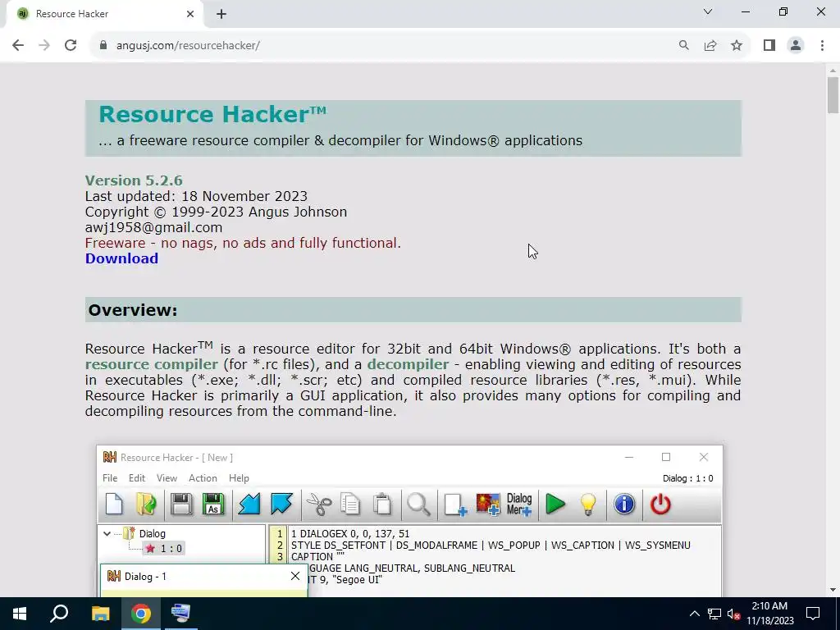The height and width of the screenshot is (630, 840).
Task: Click the right-pointing blue arrow icon
Action: point(282,504)
